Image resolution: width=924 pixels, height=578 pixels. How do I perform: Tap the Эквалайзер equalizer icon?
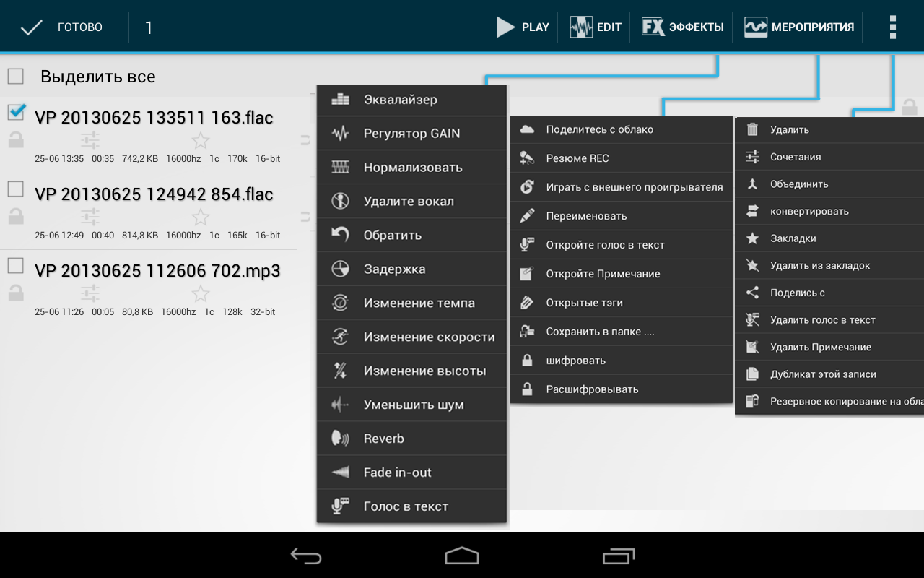[x=340, y=100]
